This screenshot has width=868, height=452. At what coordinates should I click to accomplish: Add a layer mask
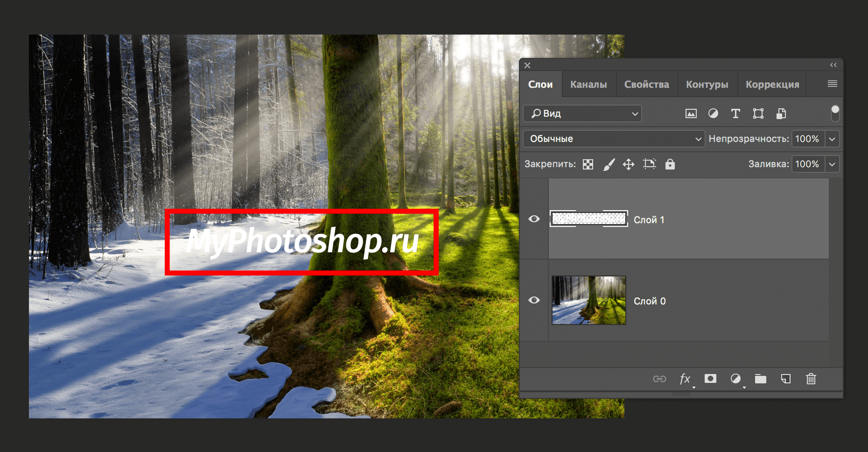[710, 379]
